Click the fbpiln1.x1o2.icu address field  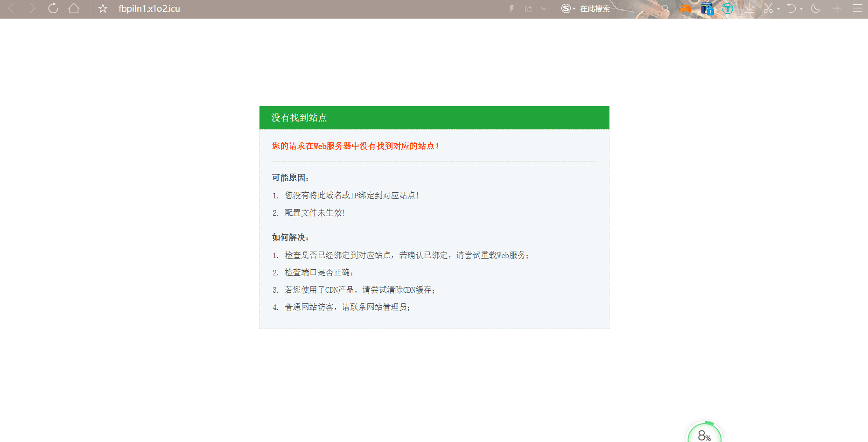tap(149, 9)
